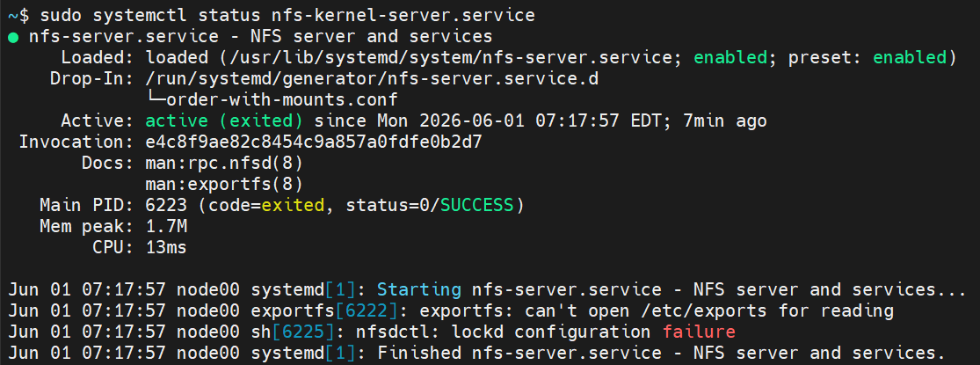Click the blue 'Starting' word in the log
The width and height of the screenshot is (980, 365).
tap(418, 289)
